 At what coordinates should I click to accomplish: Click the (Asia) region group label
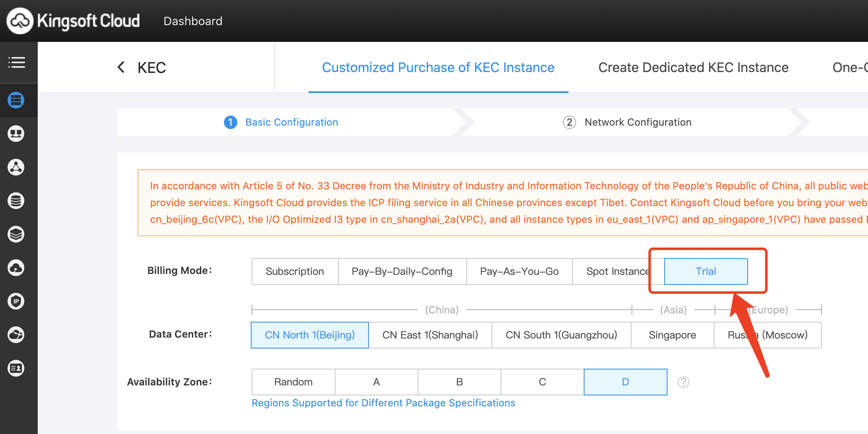point(673,310)
